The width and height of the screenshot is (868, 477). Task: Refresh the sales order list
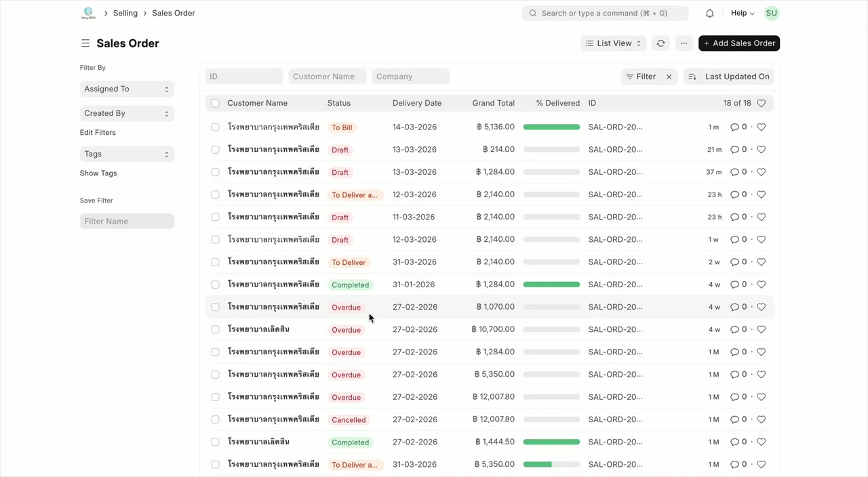point(660,43)
